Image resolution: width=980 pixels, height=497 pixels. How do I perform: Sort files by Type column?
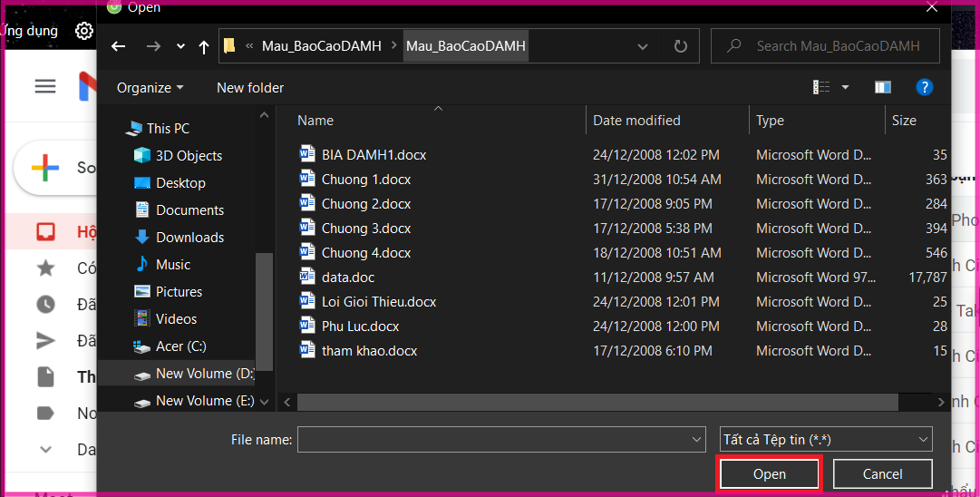(770, 121)
